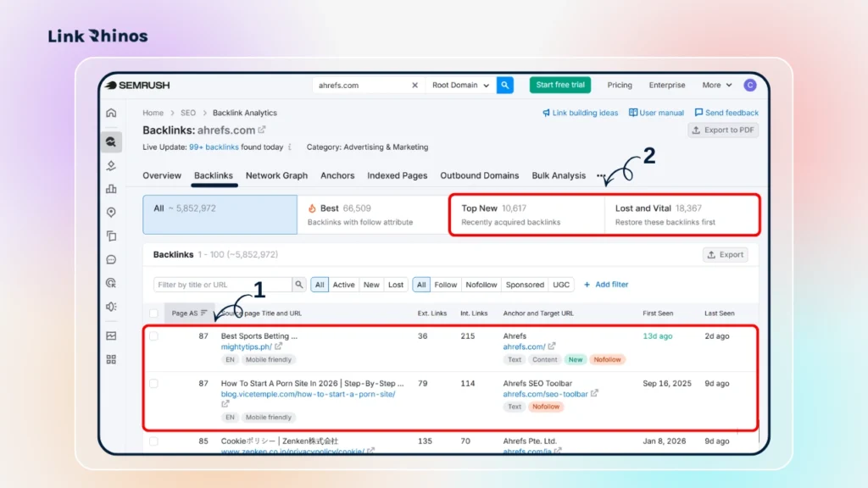Screen dimensions: 868x488
Task: Click the Semrush logo
Action: 137,86
